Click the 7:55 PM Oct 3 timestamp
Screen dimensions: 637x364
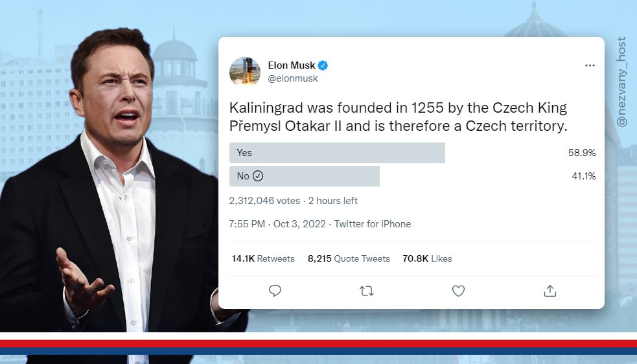tap(279, 224)
